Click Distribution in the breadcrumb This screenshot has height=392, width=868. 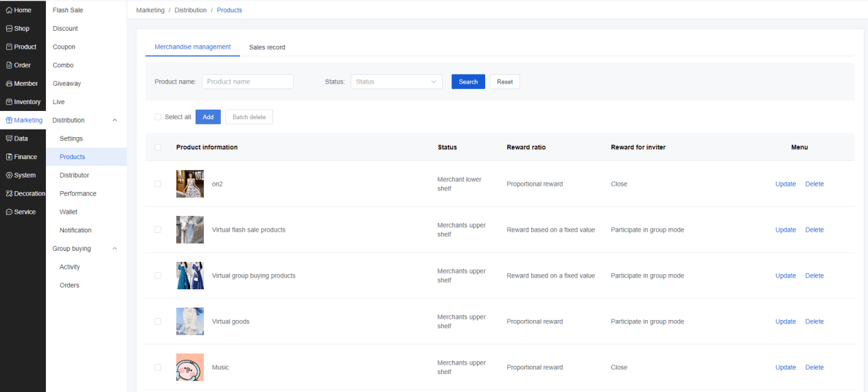click(191, 10)
